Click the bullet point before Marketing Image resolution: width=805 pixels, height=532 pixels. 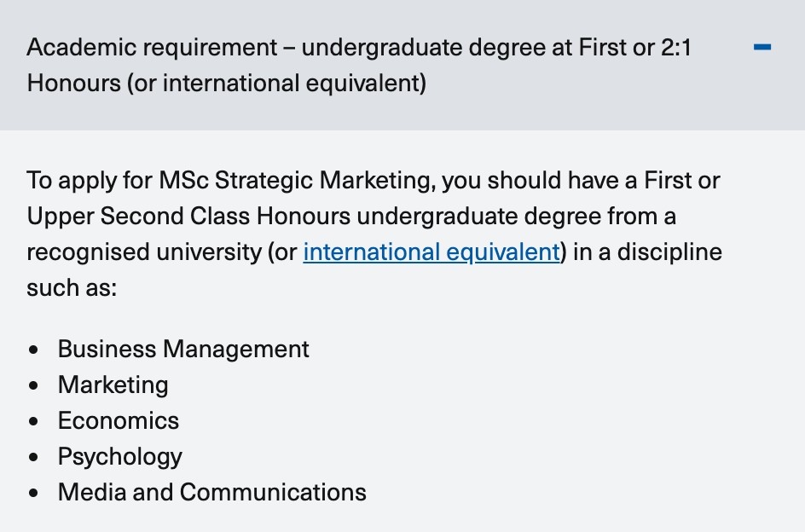point(34,386)
